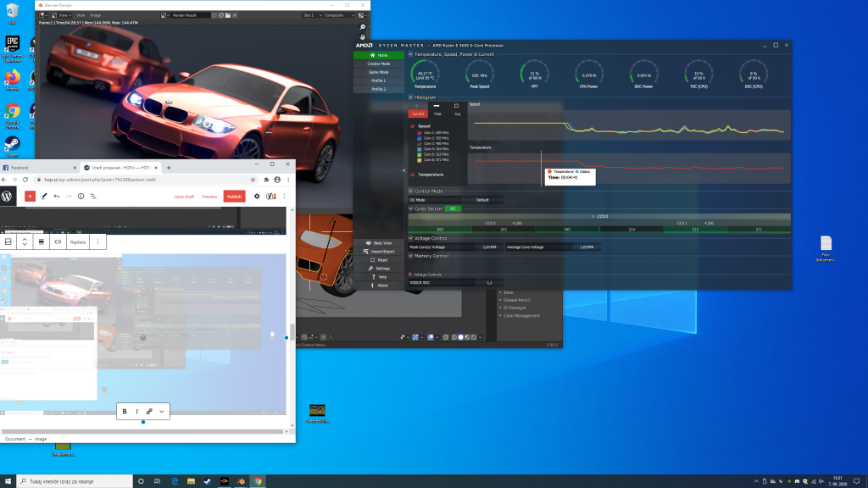Select the WordPress edit pencil tool

coord(44,197)
